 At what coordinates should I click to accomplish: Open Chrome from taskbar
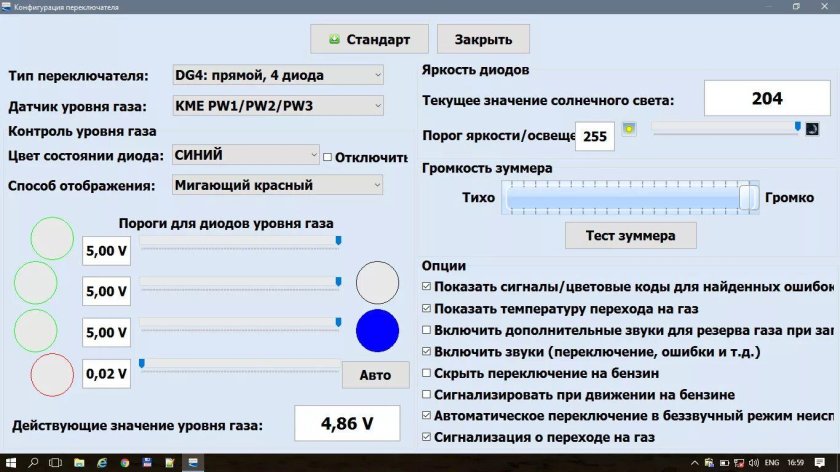point(125,462)
